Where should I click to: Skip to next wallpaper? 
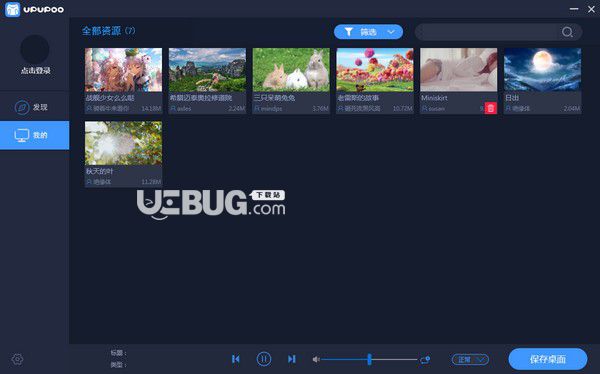292,359
